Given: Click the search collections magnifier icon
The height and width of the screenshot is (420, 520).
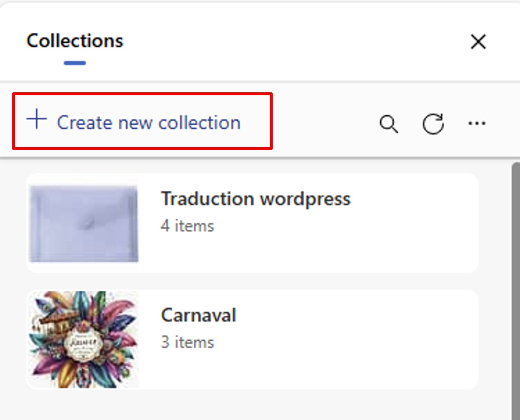Looking at the screenshot, I should pos(388,124).
